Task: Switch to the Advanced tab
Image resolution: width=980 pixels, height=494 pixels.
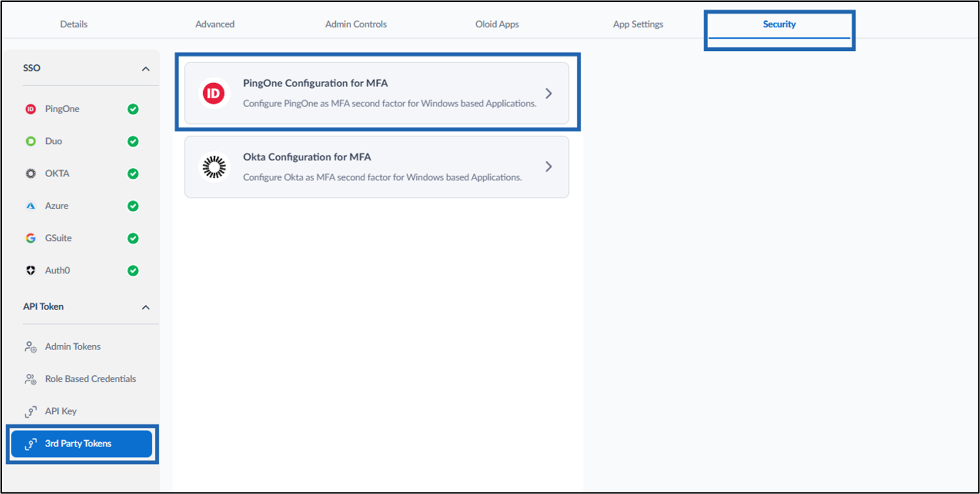Action: coord(215,24)
